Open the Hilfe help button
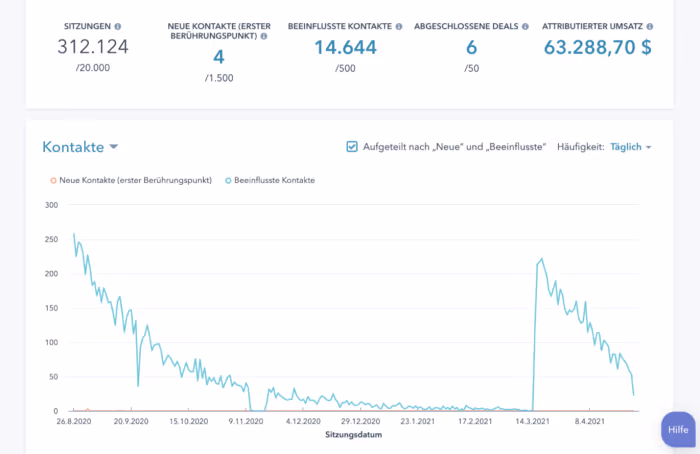This screenshot has height=454, width=700. coord(678,429)
